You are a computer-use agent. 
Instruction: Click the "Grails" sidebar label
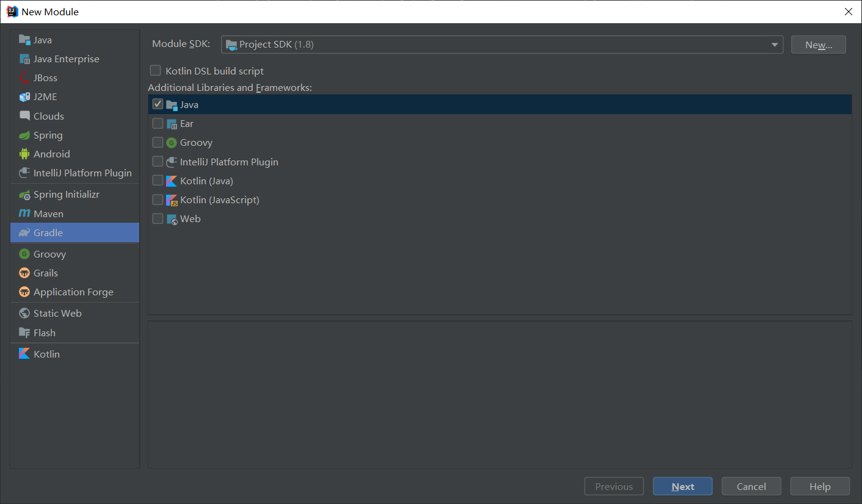tap(46, 273)
